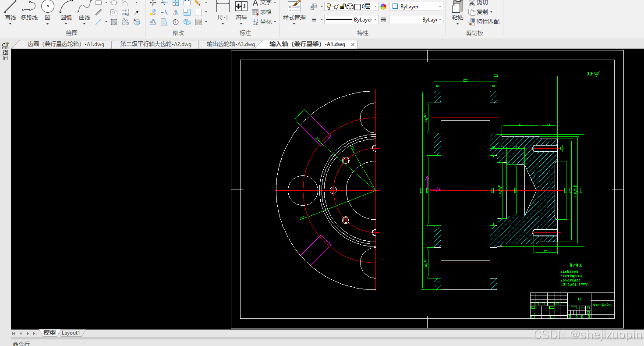Toggle the layer lightbulb on/off icon
Screen dimensions: 644x346
tap(329, 7)
